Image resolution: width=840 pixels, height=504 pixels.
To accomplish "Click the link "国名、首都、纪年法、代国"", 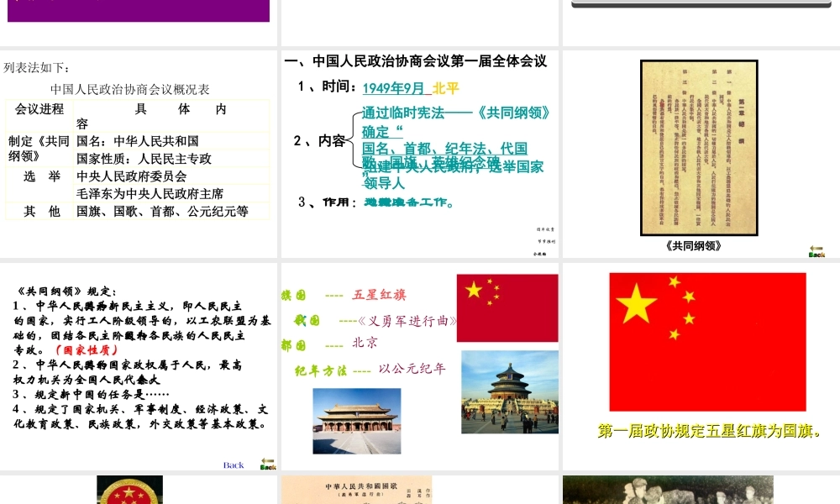I will [x=444, y=149].
